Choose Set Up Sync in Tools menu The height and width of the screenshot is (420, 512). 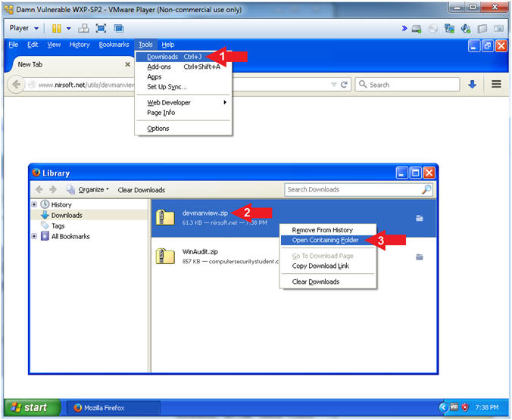183,87
